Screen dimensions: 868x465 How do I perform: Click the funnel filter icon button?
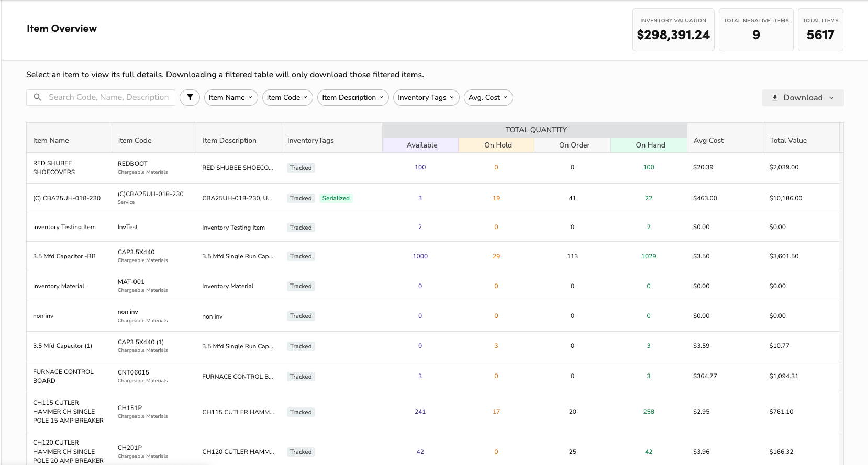pos(190,97)
